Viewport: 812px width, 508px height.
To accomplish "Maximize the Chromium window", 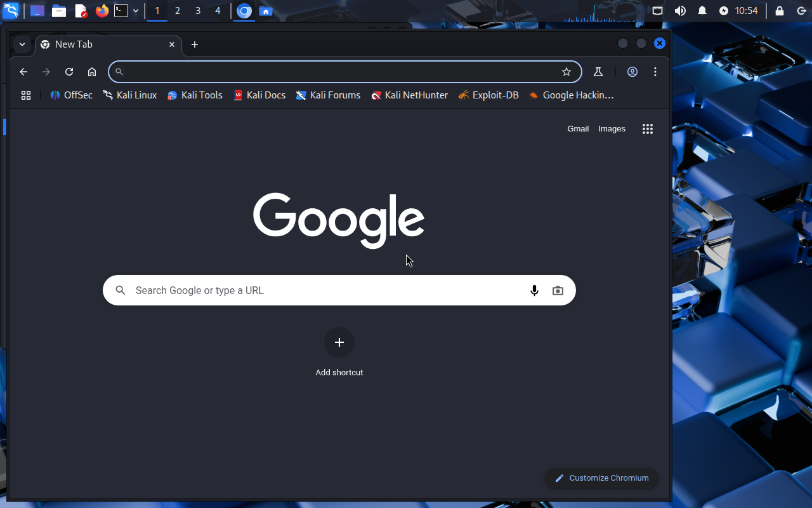I will (x=641, y=43).
